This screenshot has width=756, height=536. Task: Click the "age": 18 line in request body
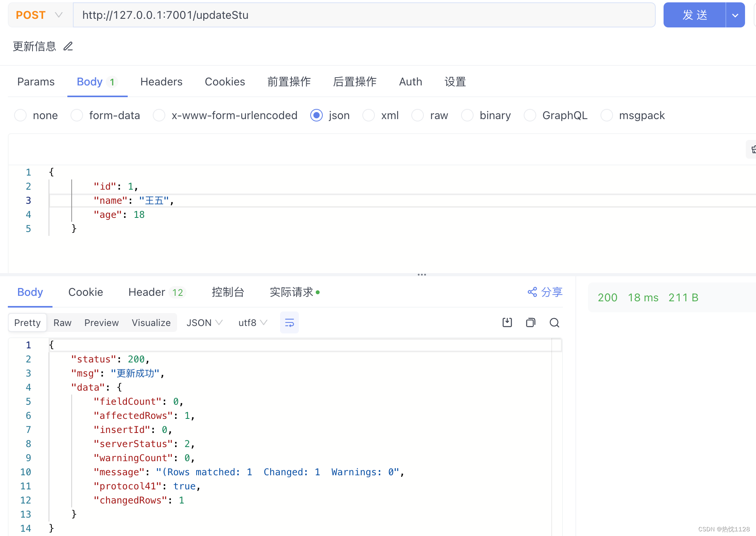[x=119, y=215]
